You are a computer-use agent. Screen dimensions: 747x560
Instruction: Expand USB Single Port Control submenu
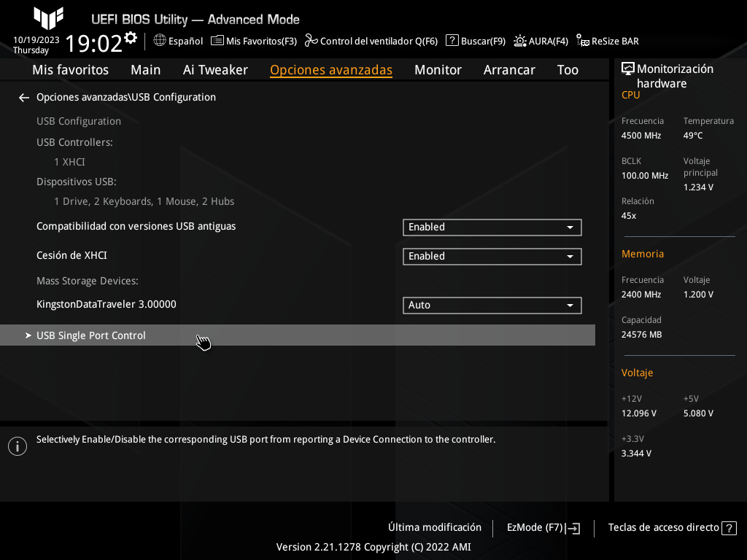pyautogui.click(x=91, y=335)
